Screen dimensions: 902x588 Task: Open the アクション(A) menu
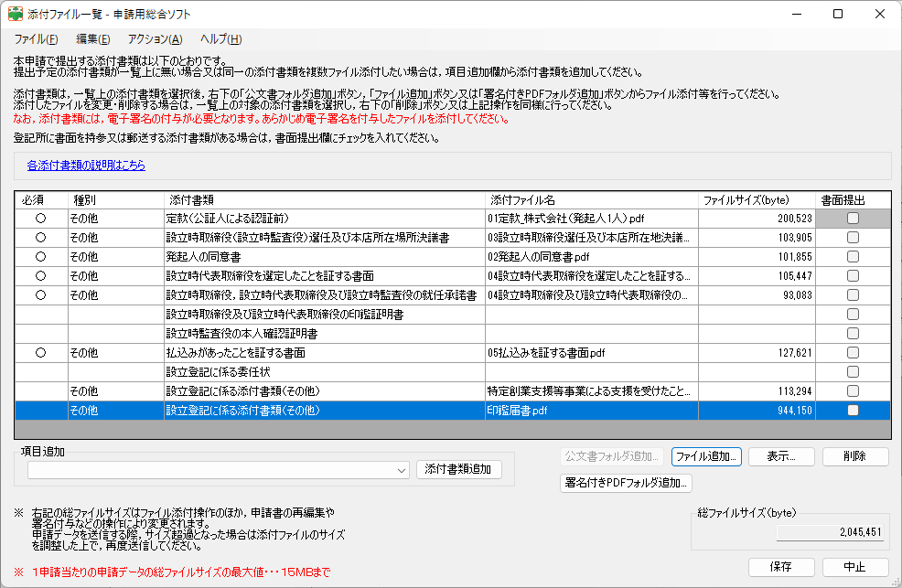(155, 39)
